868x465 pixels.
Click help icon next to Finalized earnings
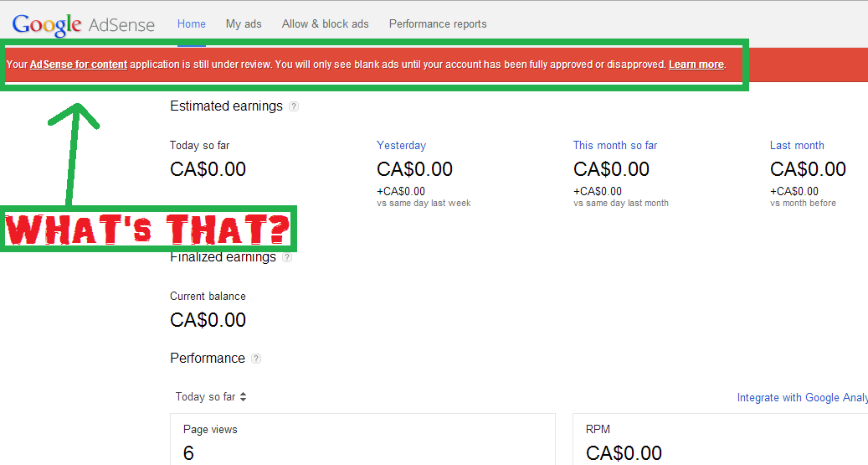pyautogui.click(x=287, y=258)
